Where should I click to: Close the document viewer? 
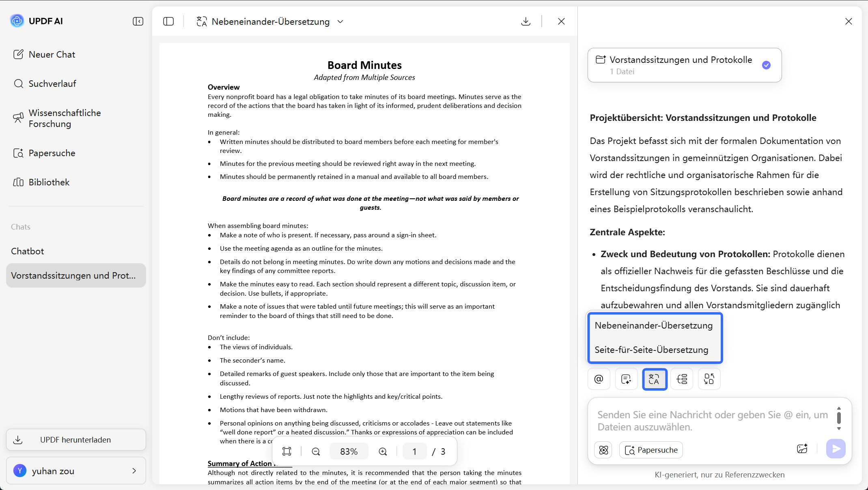tap(561, 21)
